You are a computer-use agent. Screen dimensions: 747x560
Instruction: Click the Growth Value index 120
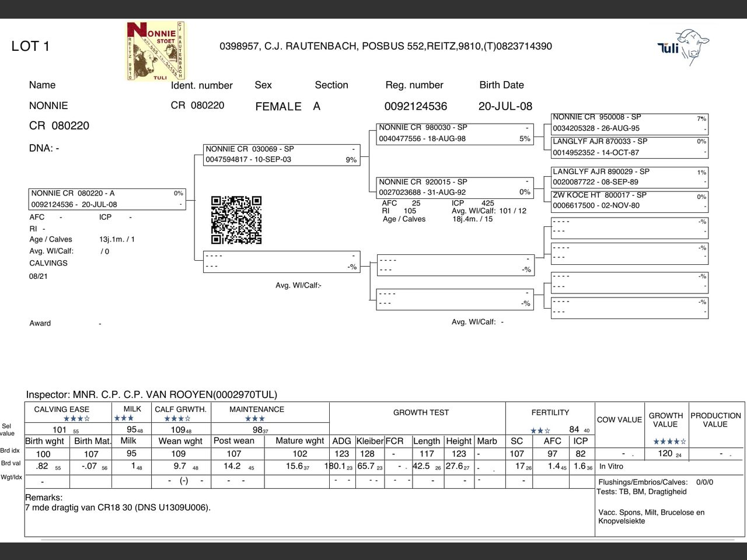click(665, 453)
